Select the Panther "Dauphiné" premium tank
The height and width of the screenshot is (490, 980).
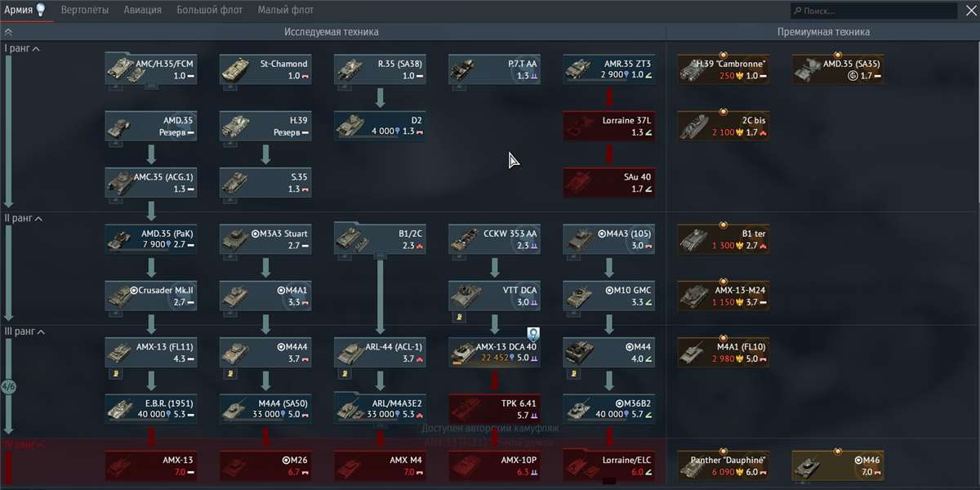point(722,465)
